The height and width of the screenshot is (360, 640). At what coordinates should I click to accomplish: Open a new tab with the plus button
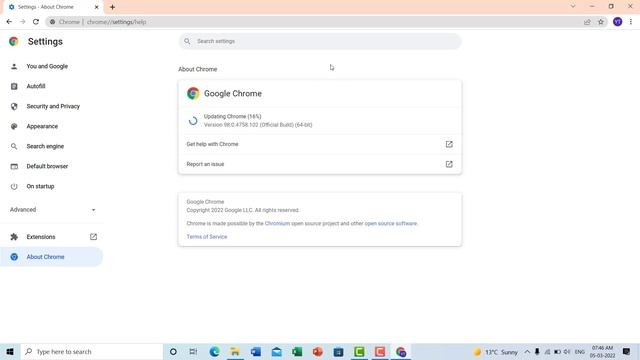(112, 7)
